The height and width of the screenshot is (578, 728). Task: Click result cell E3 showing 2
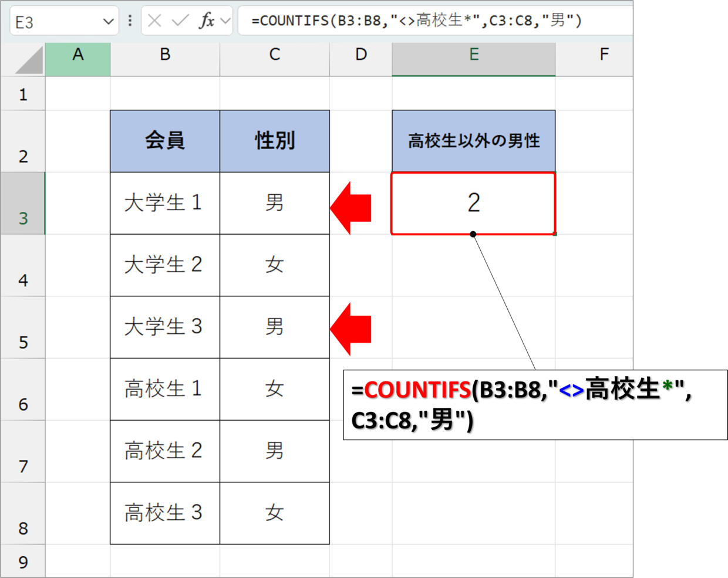tap(474, 204)
